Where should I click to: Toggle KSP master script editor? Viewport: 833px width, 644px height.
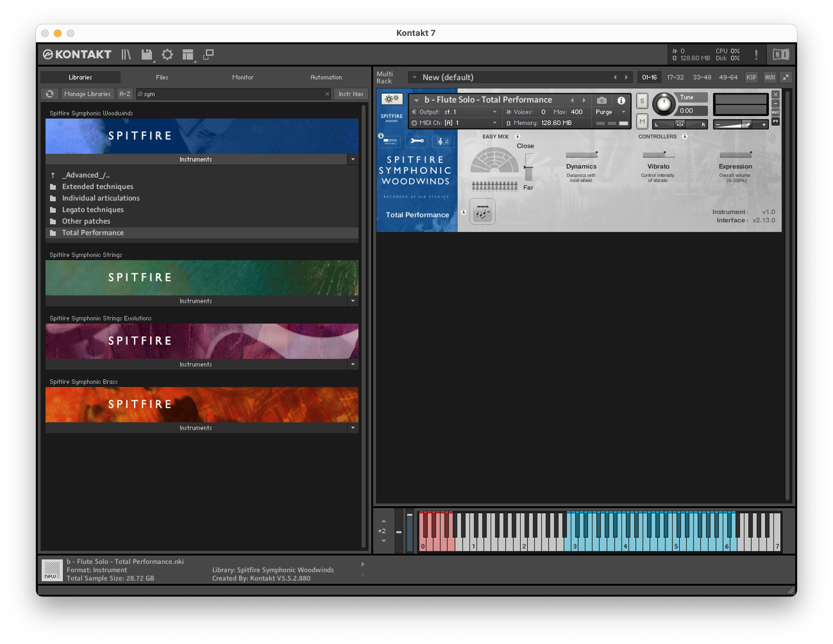(751, 77)
